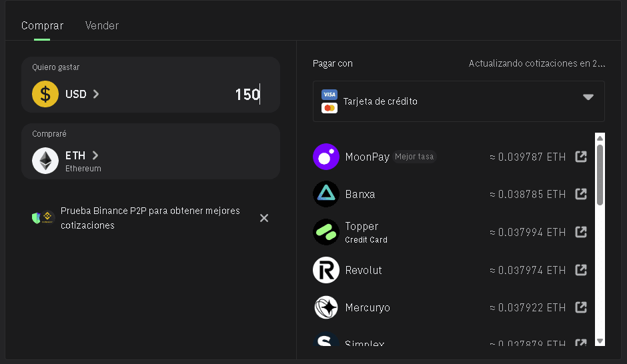Click the Binance P2P shield icon
This screenshot has width=627, height=364.
[36, 218]
